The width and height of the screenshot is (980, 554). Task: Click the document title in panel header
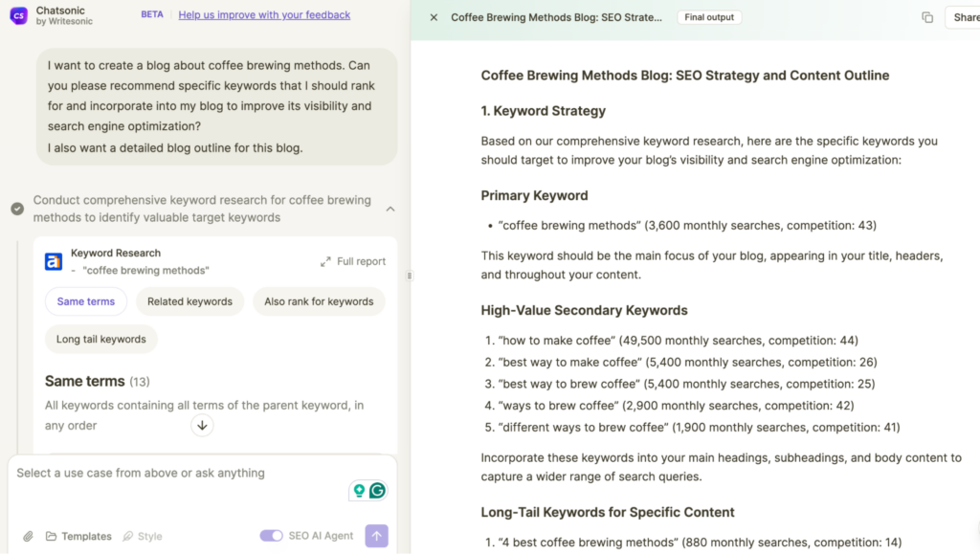[x=556, y=17]
